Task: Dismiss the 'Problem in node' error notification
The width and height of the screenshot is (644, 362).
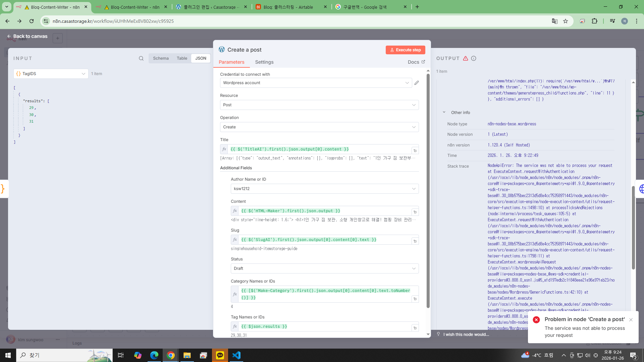Action: coord(631,320)
